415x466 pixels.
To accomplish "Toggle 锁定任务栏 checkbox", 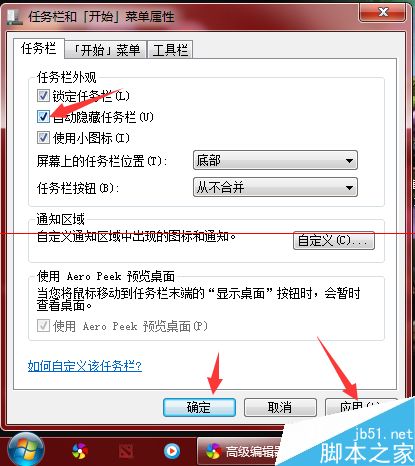I will (43, 96).
